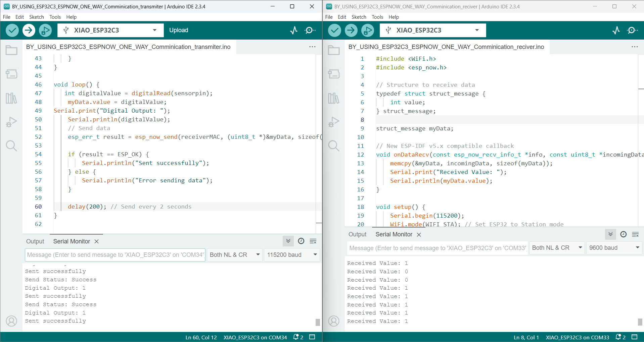Open Sketchbook folder in transmitter sidebar
This screenshot has width=644, height=342.
tap(11, 50)
